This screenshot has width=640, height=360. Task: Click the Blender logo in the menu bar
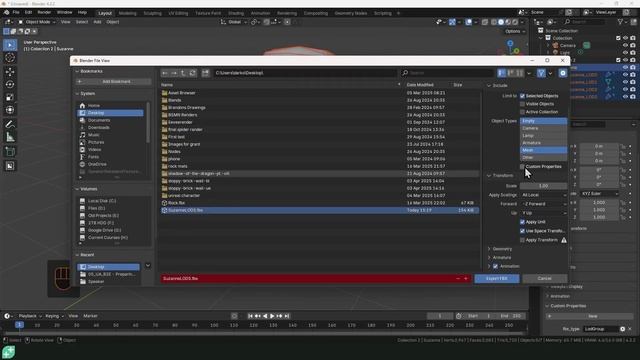click(7, 13)
